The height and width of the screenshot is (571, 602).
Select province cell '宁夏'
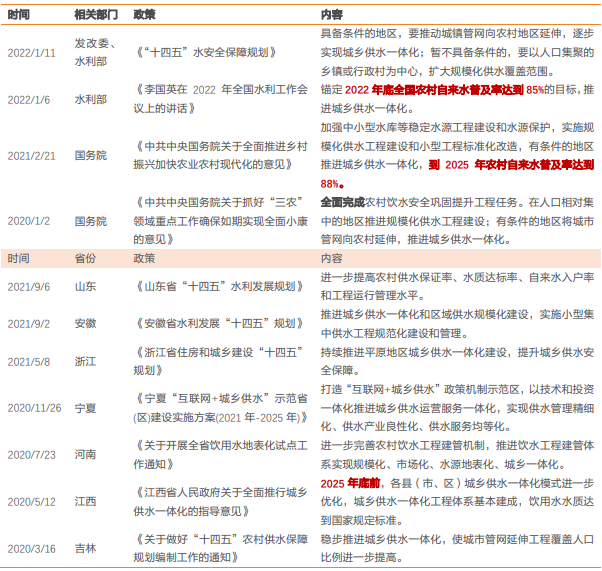coord(85,408)
